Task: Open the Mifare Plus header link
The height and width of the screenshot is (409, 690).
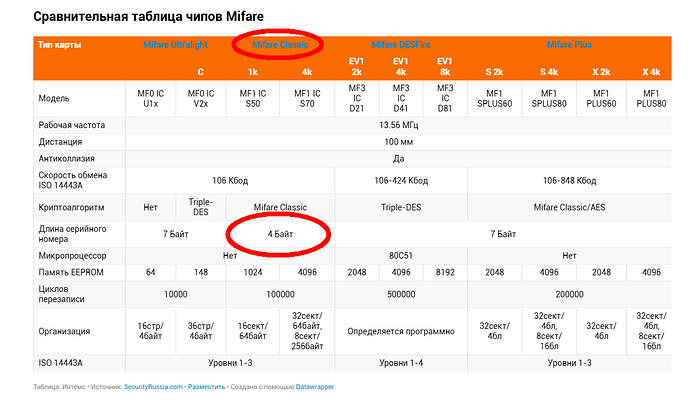Action: click(x=569, y=44)
